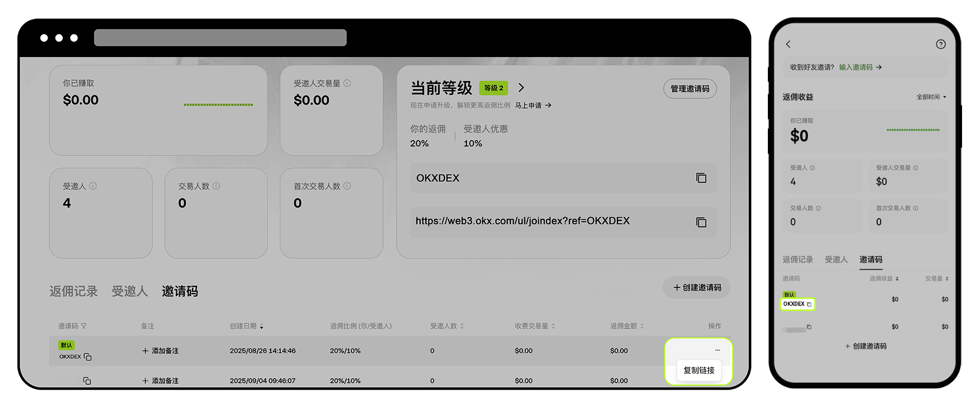This screenshot has width=980, height=407.
Task: Switch to 受邀人 tab on mobile
Action: [x=836, y=259]
